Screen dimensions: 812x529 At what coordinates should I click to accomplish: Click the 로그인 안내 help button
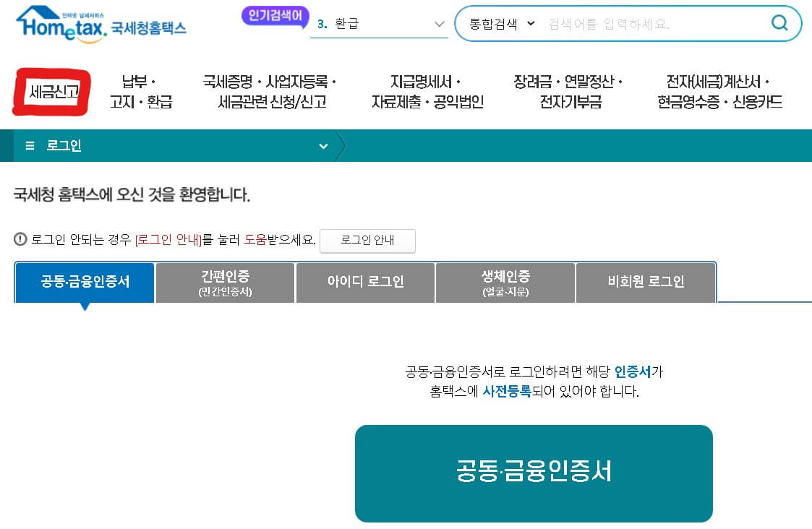pos(367,241)
